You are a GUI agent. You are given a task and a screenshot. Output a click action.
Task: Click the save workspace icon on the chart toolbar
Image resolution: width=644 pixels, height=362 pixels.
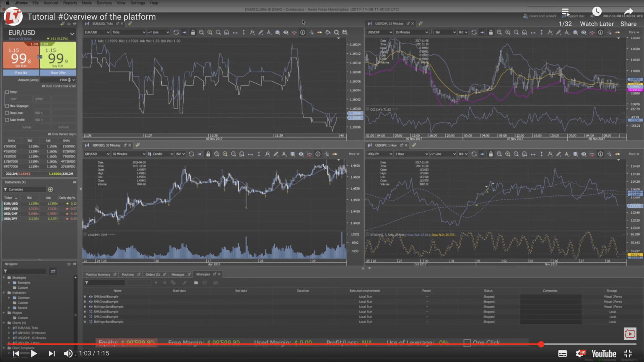pos(345,32)
